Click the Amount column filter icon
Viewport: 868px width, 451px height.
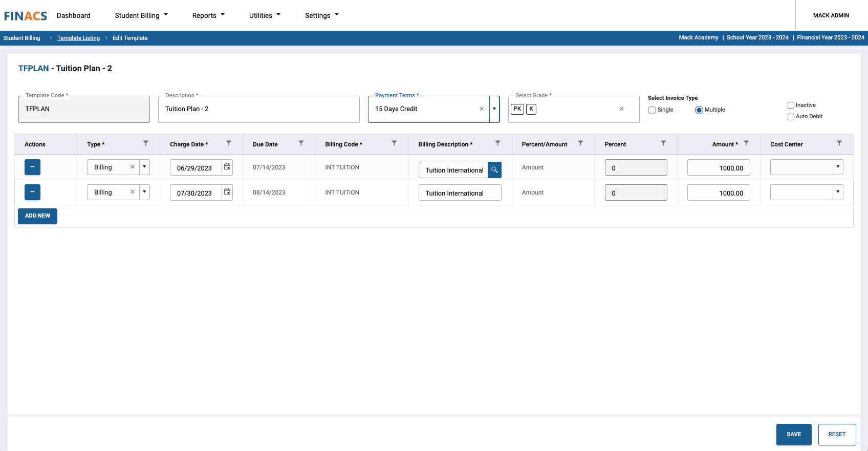coord(746,143)
